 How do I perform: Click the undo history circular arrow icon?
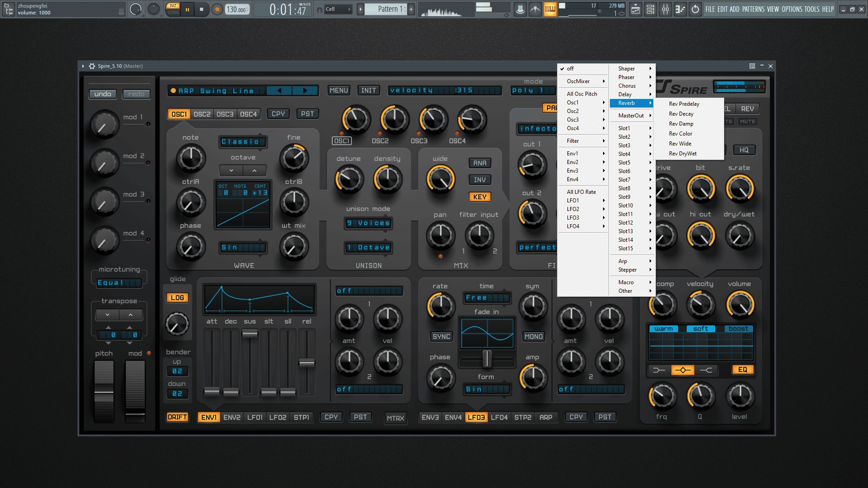[695, 9]
